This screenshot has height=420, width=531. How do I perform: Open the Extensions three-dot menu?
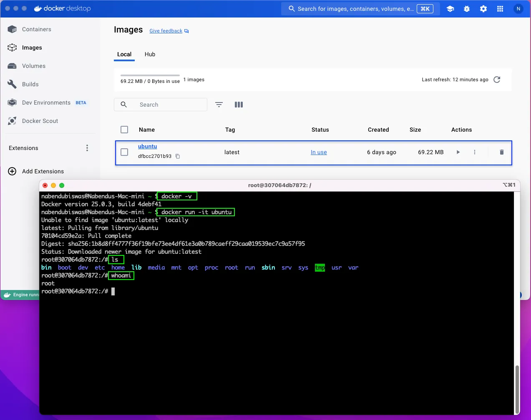[87, 148]
